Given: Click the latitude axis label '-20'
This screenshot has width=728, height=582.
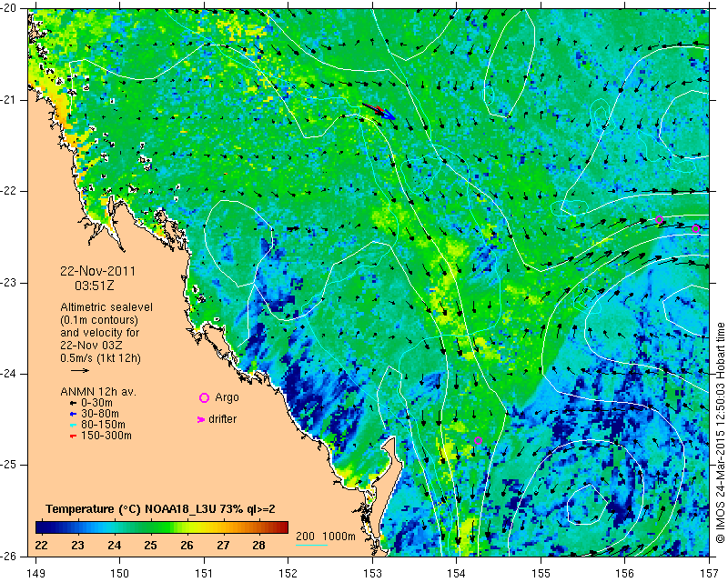Looking at the screenshot, I should [8, 9].
